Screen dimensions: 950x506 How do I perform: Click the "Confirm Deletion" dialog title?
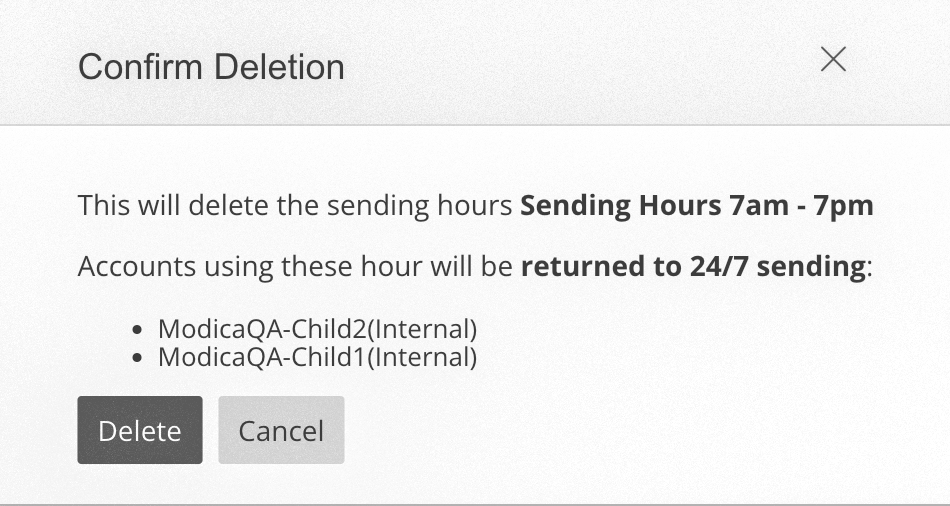[x=211, y=67]
